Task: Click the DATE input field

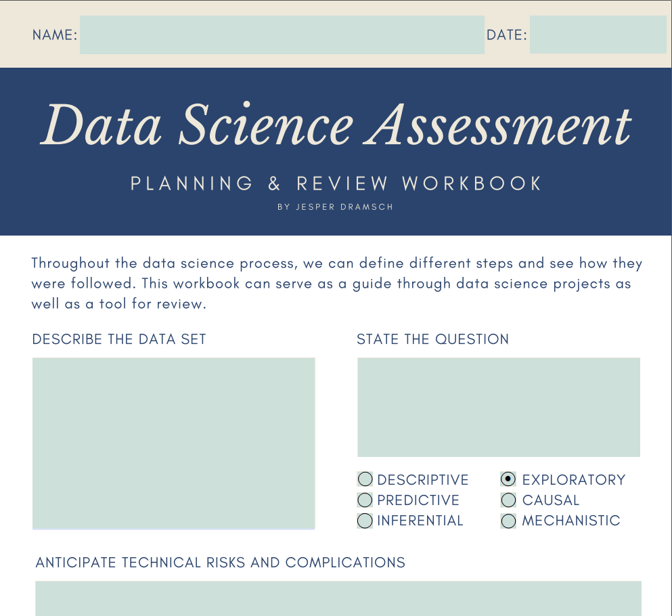Action: pyautogui.click(x=598, y=35)
